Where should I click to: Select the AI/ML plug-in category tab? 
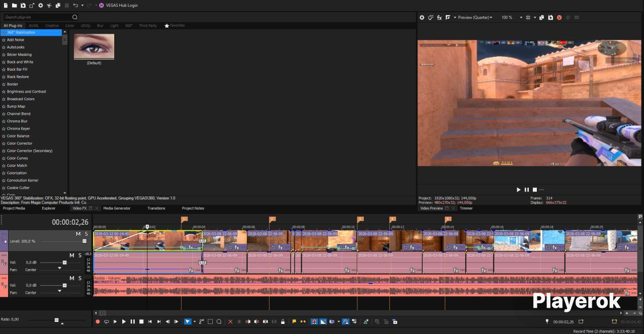[34, 25]
